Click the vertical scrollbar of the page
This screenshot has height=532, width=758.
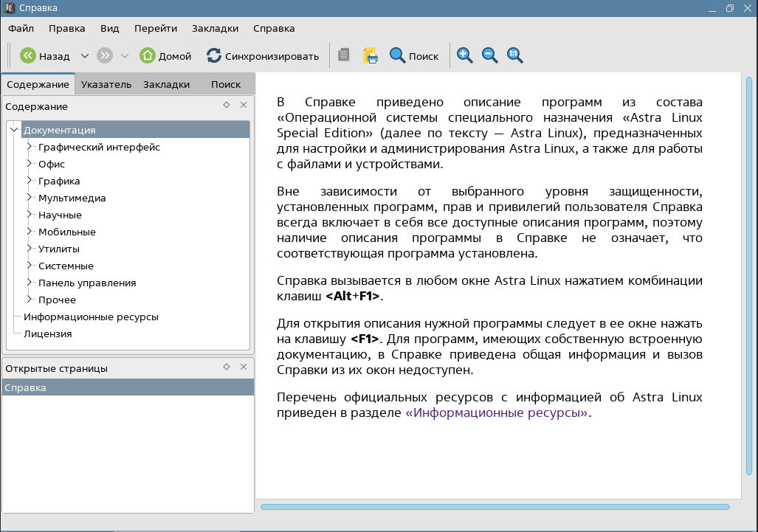tap(749, 275)
